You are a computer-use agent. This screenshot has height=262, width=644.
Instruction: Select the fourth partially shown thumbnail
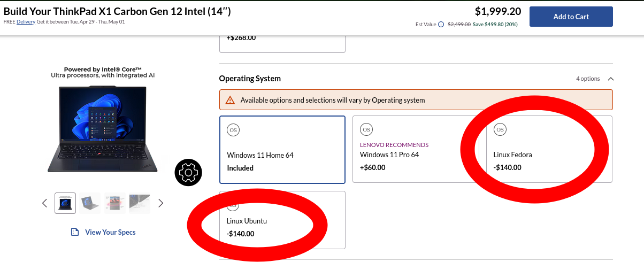tap(140, 203)
